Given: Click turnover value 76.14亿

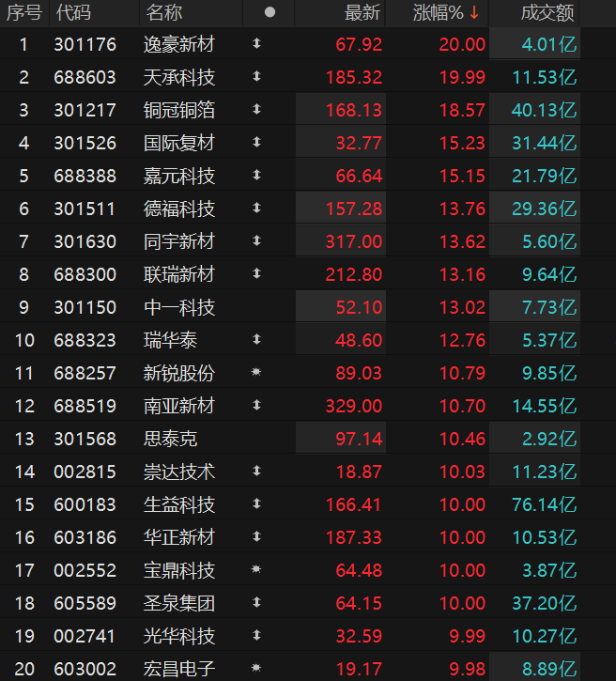Looking at the screenshot, I should point(545,504).
